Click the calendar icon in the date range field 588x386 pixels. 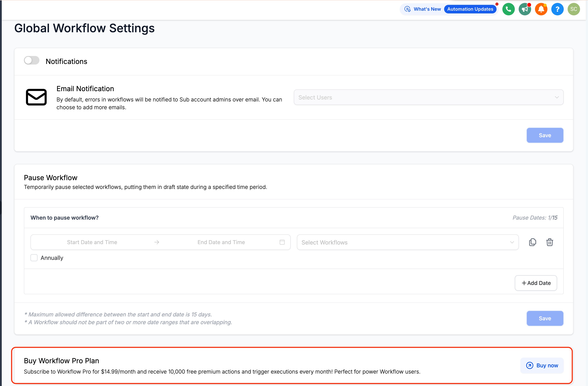282,242
